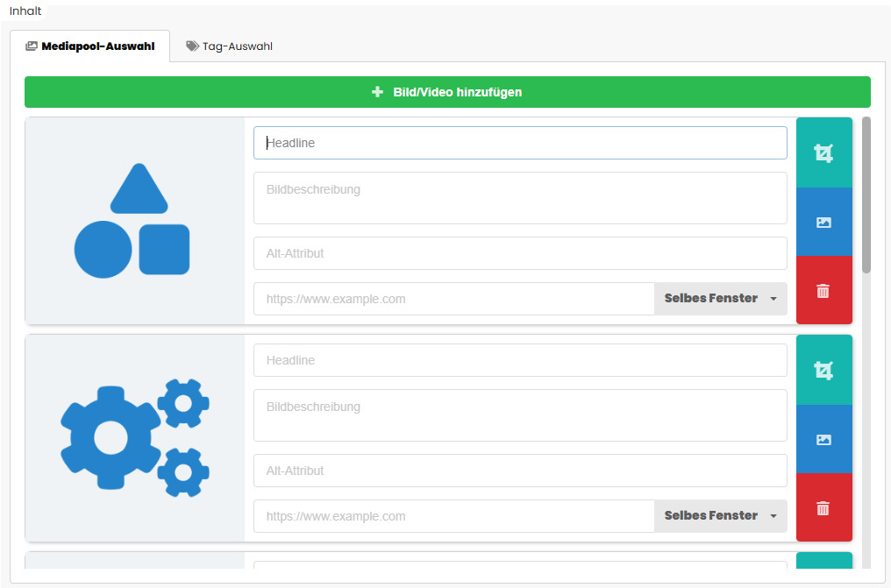The image size is (891, 588).
Task: Click the image-select icon in the gears entry
Action: (x=823, y=440)
